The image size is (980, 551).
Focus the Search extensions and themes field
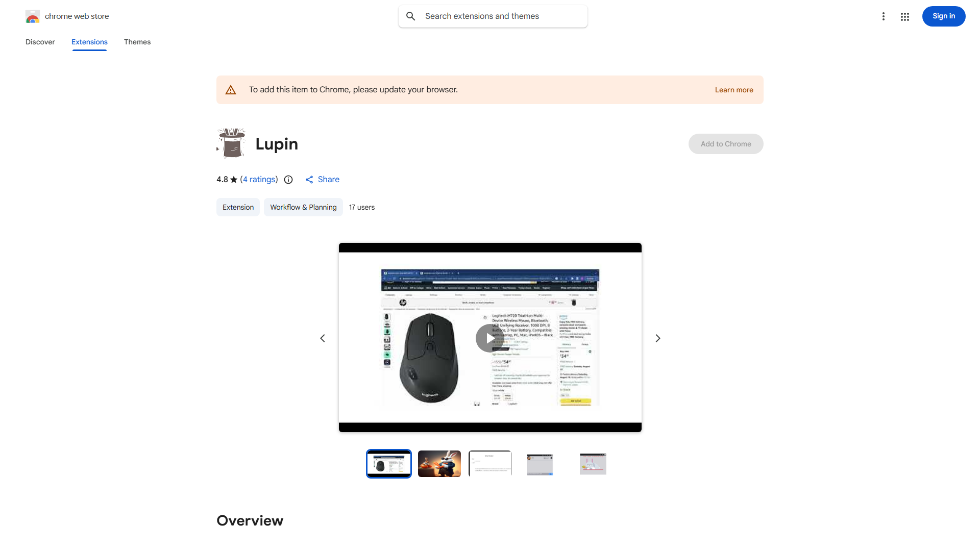coord(493,16)
